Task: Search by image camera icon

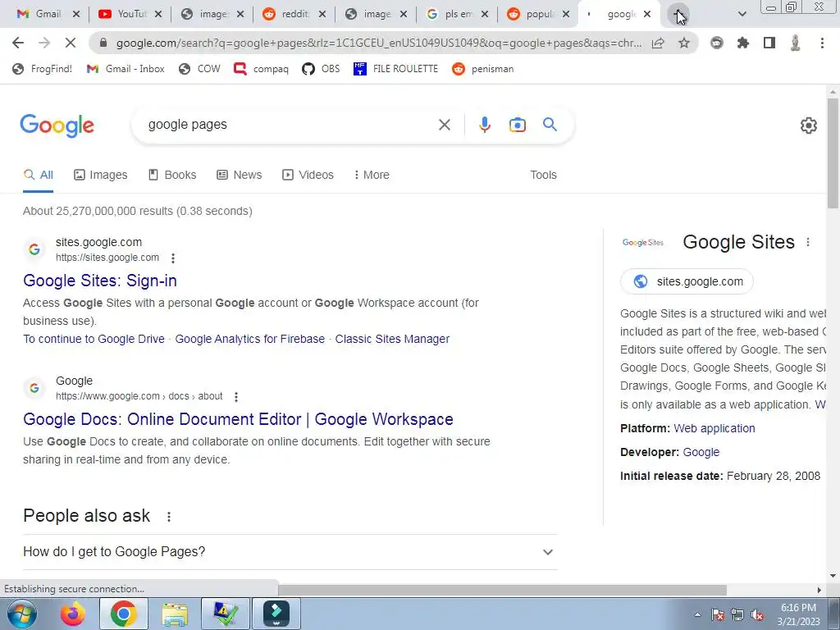Action: (517, 125)
